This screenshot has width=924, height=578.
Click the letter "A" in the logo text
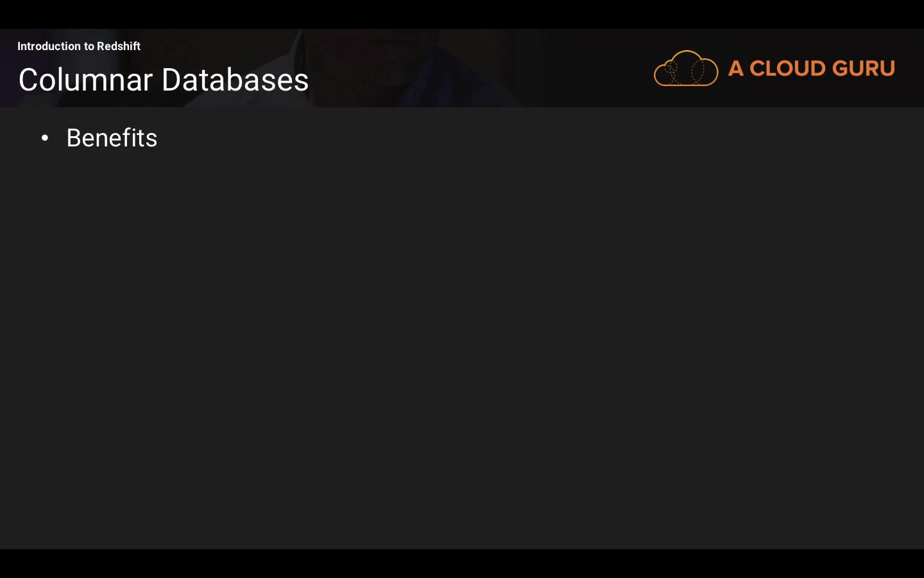[x=736, y=68]
